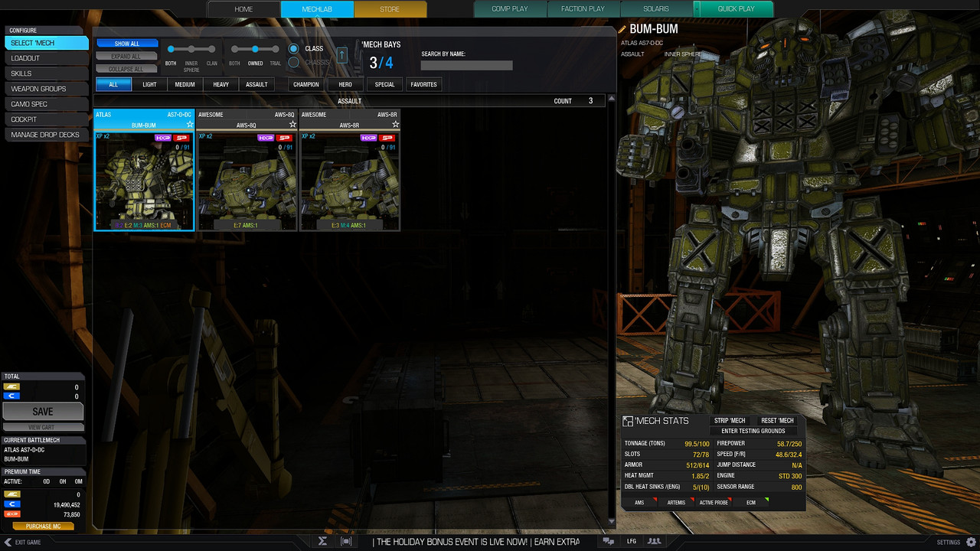Filter mechs by Heavy class
Image resolution: width=980 pixels, height=551 pixels.
(x=220, y=84)
